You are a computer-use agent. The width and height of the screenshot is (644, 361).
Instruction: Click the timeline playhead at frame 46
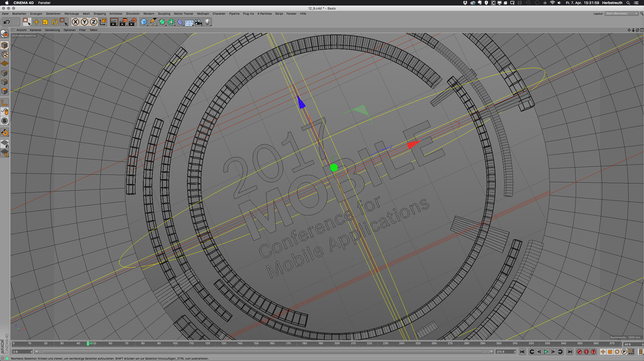pos(88,344)
